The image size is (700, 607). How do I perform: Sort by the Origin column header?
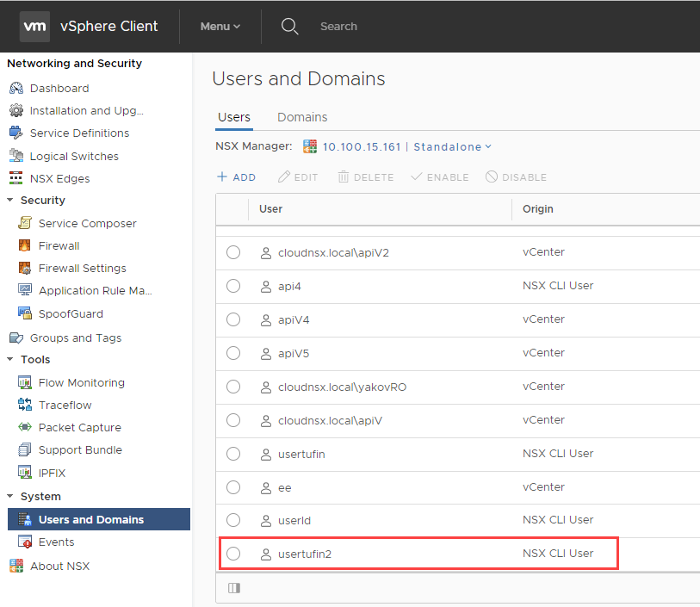point(538,209)
